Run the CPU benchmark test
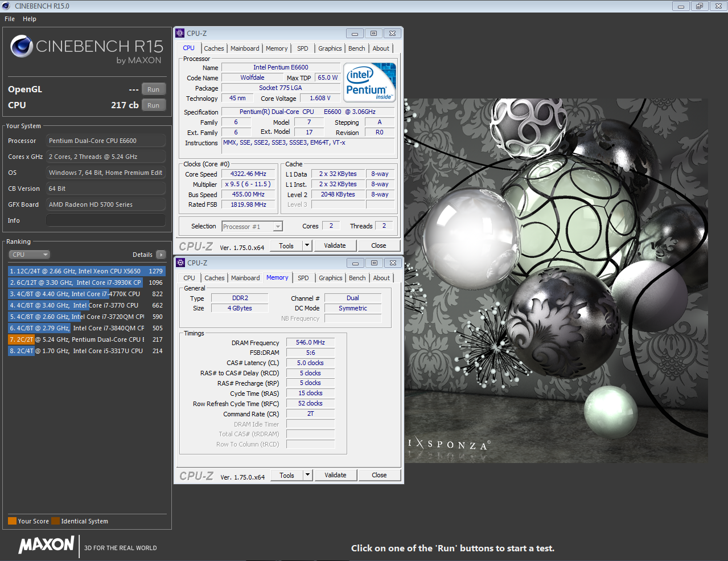The image size is (728, 561). coord(154,105)
